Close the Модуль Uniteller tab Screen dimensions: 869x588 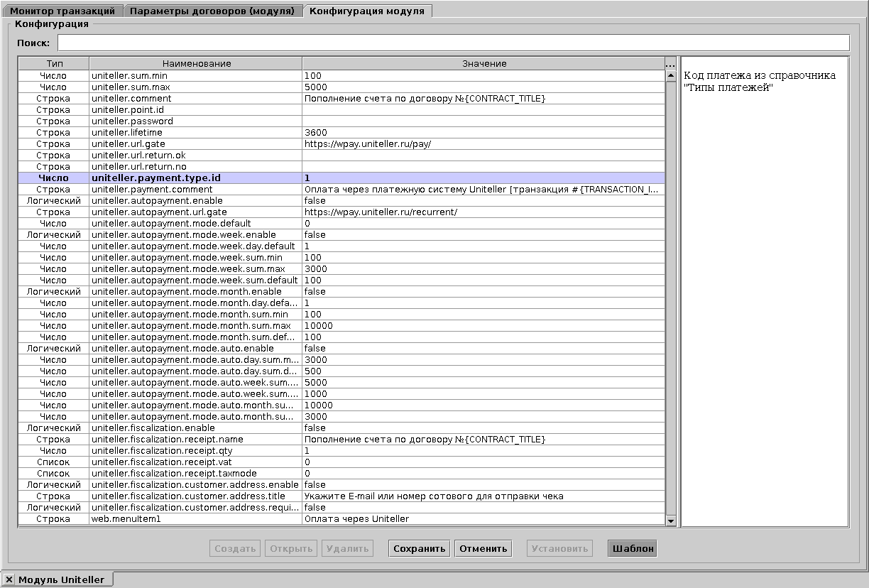click(8, 579)
